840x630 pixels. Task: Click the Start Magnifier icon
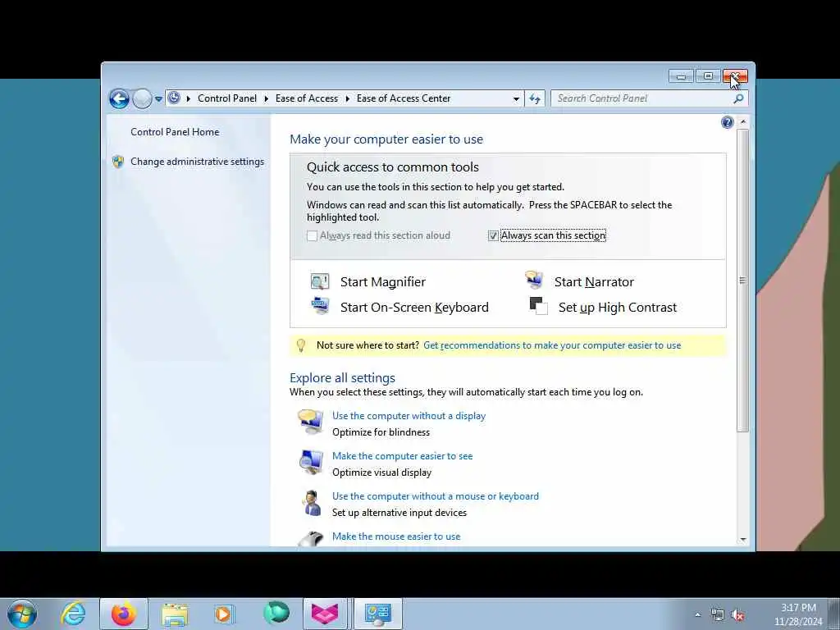(320, 281)
